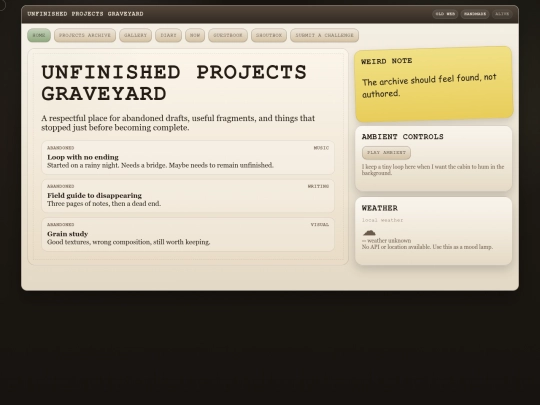Click 'No API or location available' text

pos(427,247)
